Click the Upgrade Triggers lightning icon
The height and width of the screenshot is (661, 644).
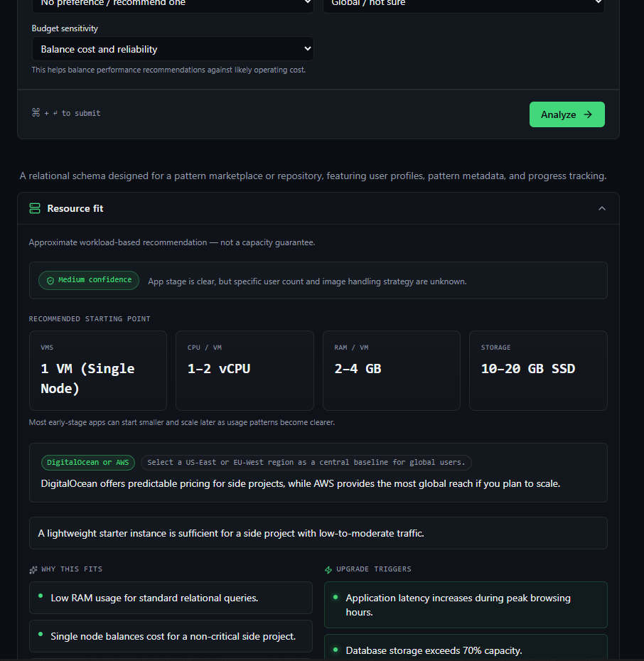point(328,569)
